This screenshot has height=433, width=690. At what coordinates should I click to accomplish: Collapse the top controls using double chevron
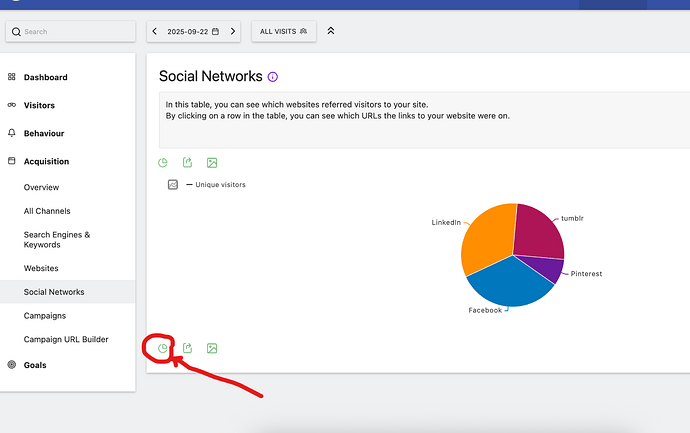[x=331, y=31]
